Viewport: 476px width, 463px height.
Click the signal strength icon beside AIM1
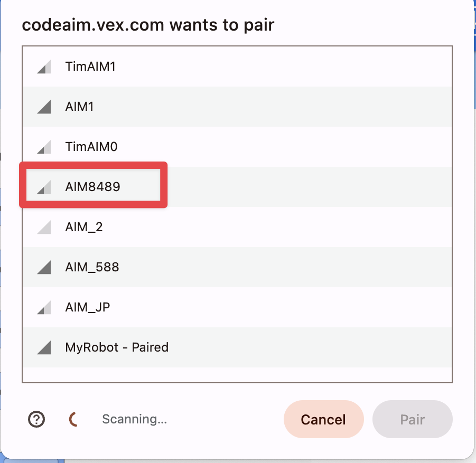[x=44, y=107]
